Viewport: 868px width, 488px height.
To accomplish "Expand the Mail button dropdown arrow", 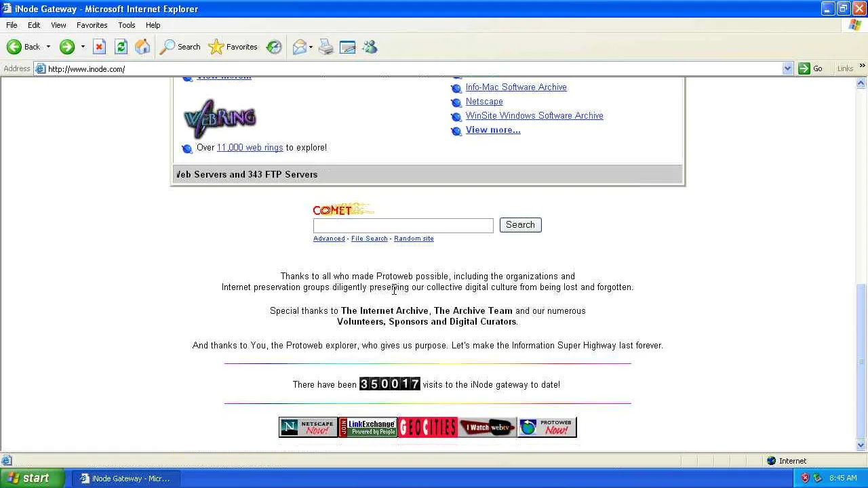I will click(x=311, y=47).
